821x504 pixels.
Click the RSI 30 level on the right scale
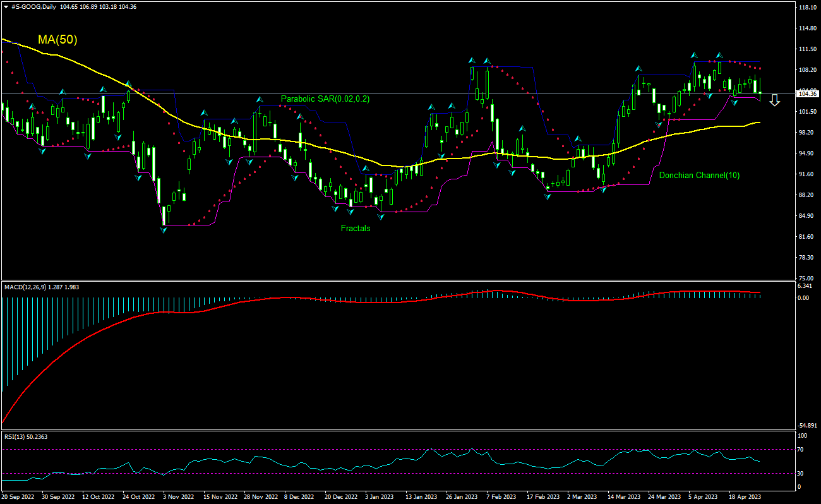pyautogui.click(x=802, y=473)
